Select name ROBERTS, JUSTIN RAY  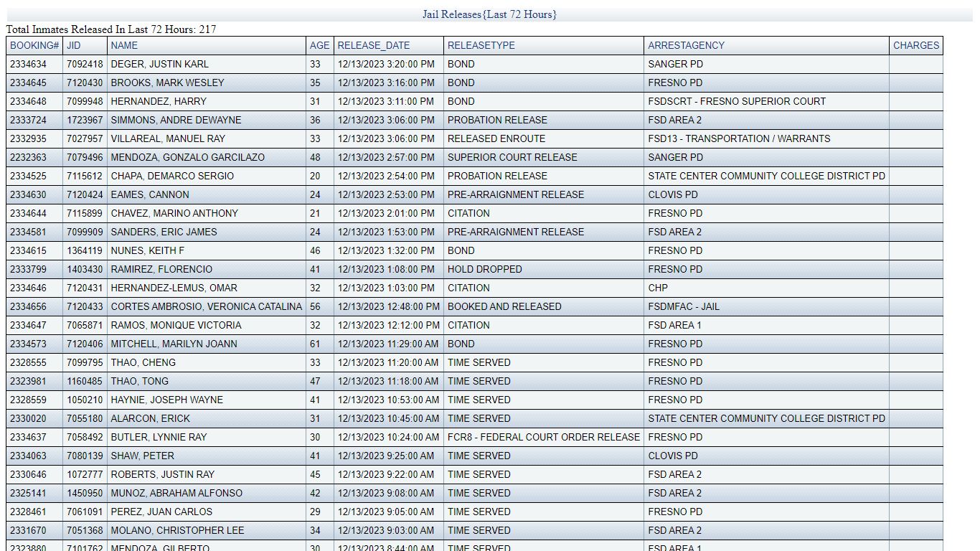point(162,474)
